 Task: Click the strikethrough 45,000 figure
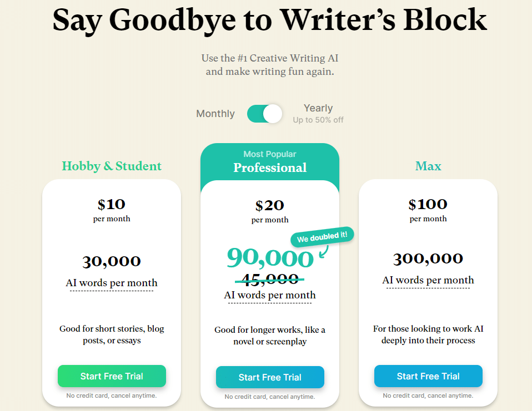(x=270, y=279)
